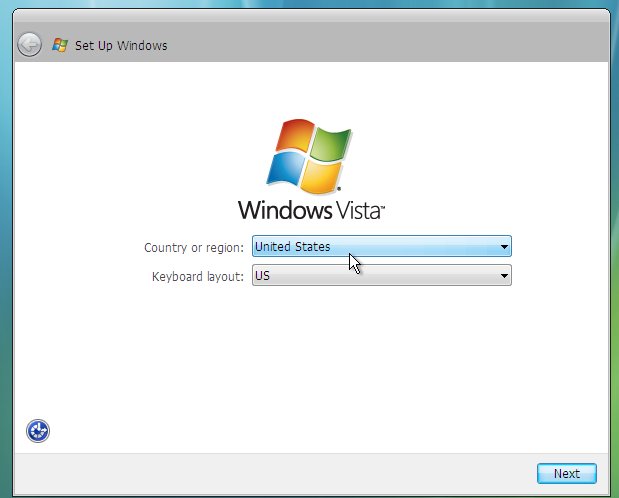Click the yellow pane of Vista logo
Screen dimensions: 619x498
click(322, 177)
